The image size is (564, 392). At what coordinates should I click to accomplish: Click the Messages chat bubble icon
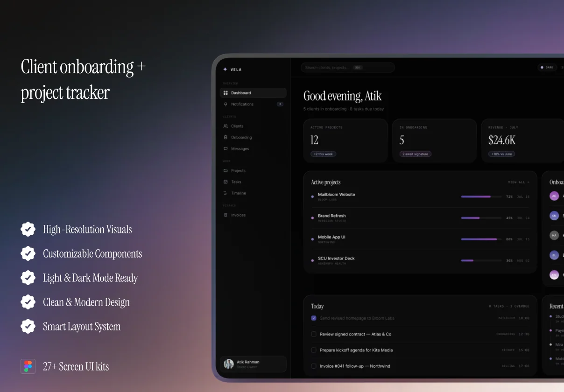pos(226,148)
